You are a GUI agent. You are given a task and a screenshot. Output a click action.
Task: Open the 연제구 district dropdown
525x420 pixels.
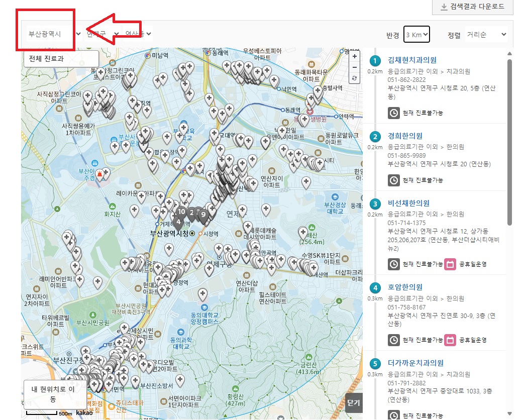(x=102, y=34)
